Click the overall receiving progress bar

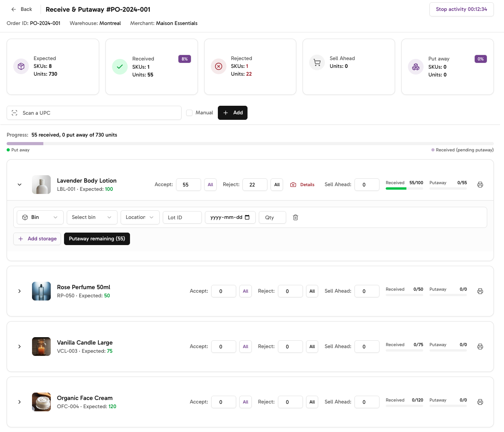pos(250,144)
